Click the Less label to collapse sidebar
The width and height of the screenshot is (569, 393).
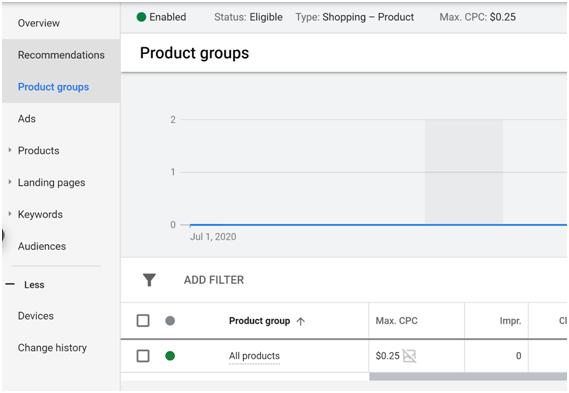coord(34,284)
